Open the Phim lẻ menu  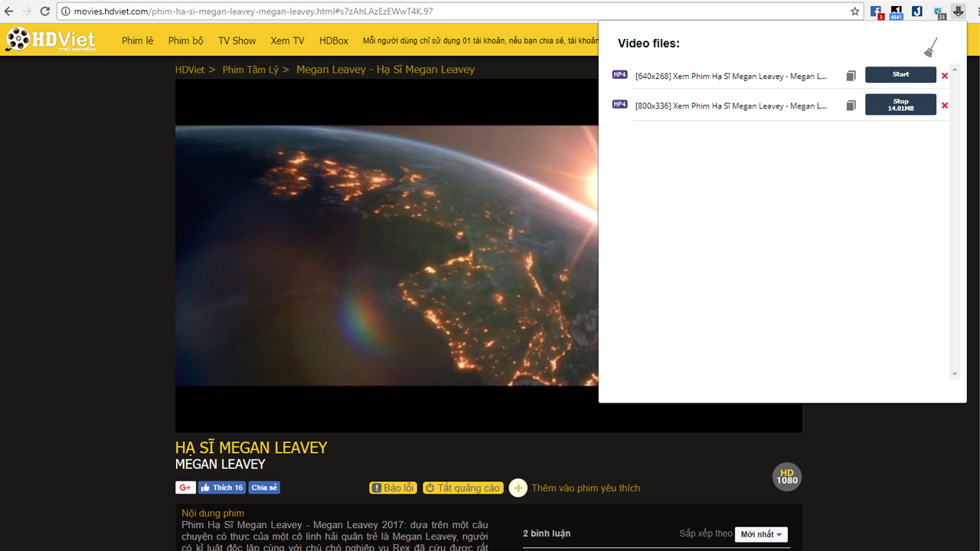click(137, 41)
